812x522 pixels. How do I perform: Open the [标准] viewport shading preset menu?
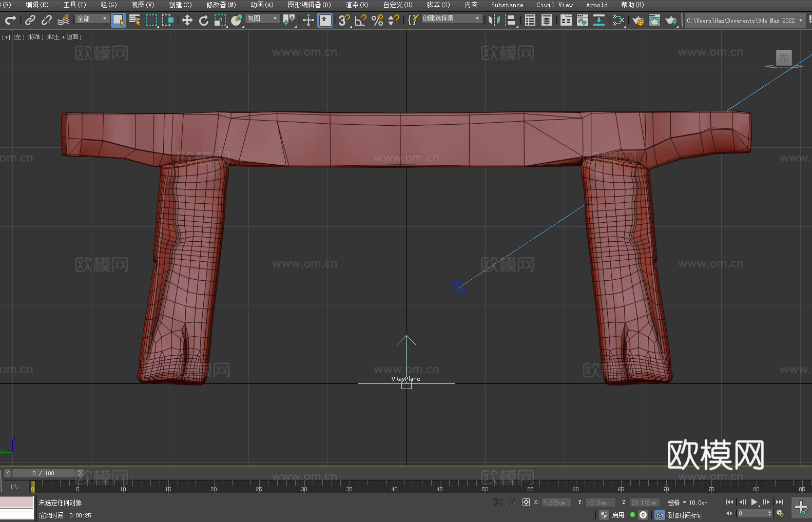(x=35, y=37)
